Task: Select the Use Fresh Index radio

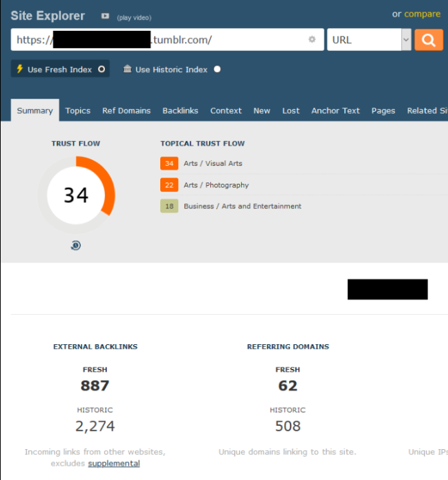Action: click(101, 69)
